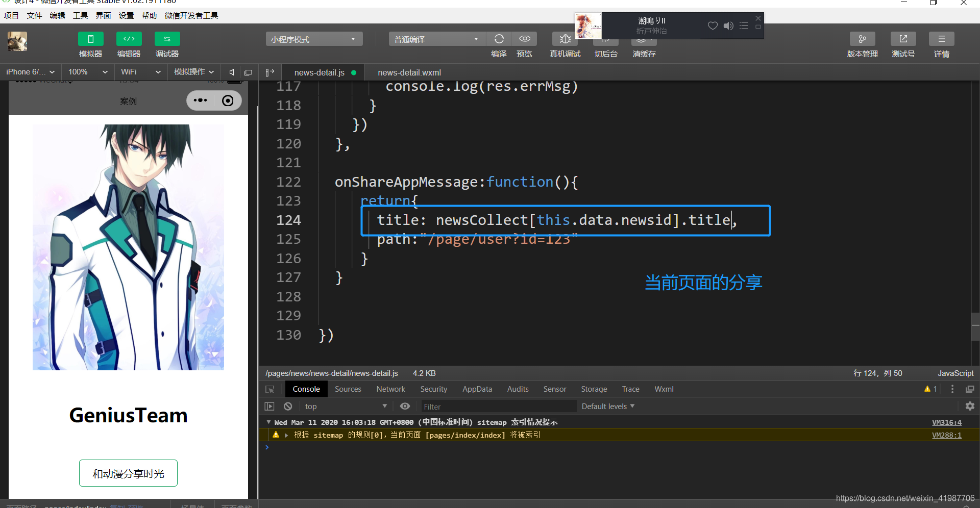Screen dimensions: 980x508
Task: Open the Default levels dropdown
Action: pyautogui.click(x=608, y=407)
